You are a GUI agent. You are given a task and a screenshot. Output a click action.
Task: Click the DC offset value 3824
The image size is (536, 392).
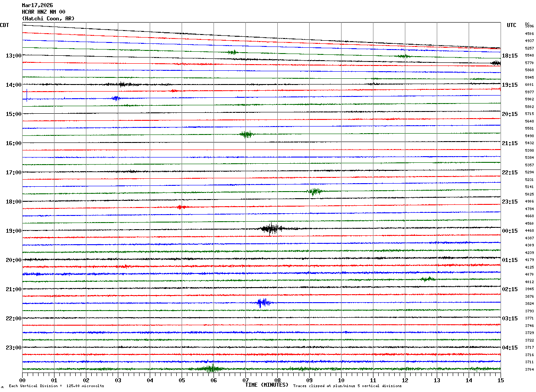(x=529, y=304)
